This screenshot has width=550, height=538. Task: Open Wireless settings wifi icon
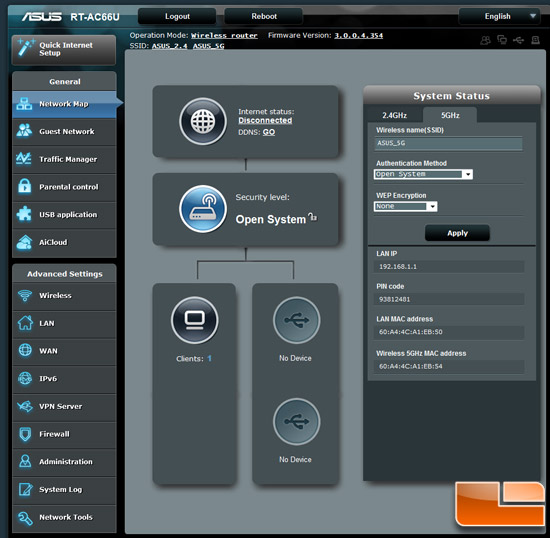[x=25, y=295]
